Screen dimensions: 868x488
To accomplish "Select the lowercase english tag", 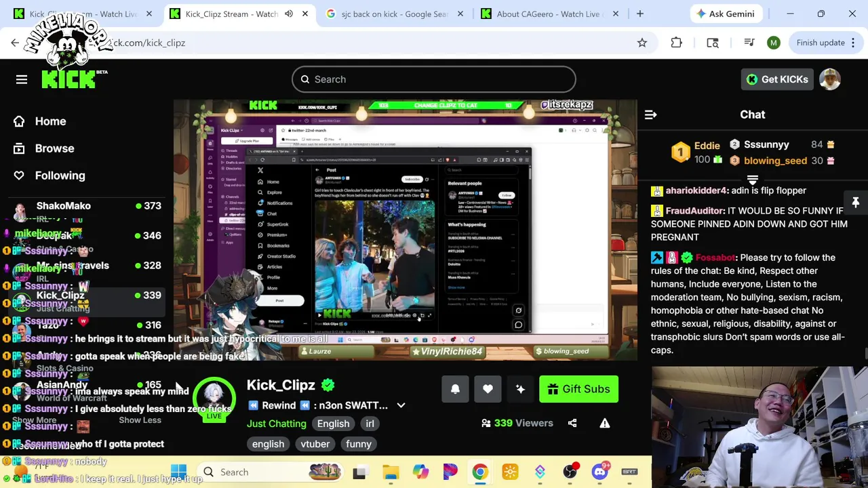I will click(268, 444).
